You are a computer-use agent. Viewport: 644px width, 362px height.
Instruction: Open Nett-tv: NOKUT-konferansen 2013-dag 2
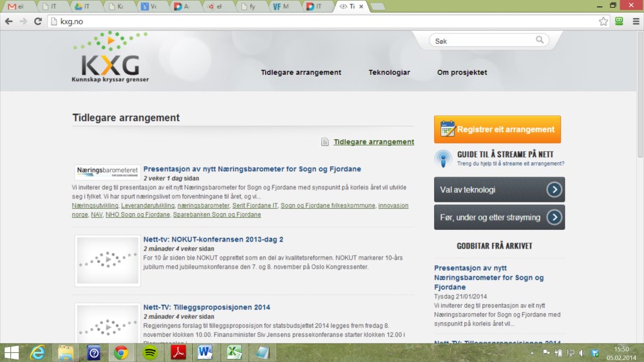tap(213, 239)
